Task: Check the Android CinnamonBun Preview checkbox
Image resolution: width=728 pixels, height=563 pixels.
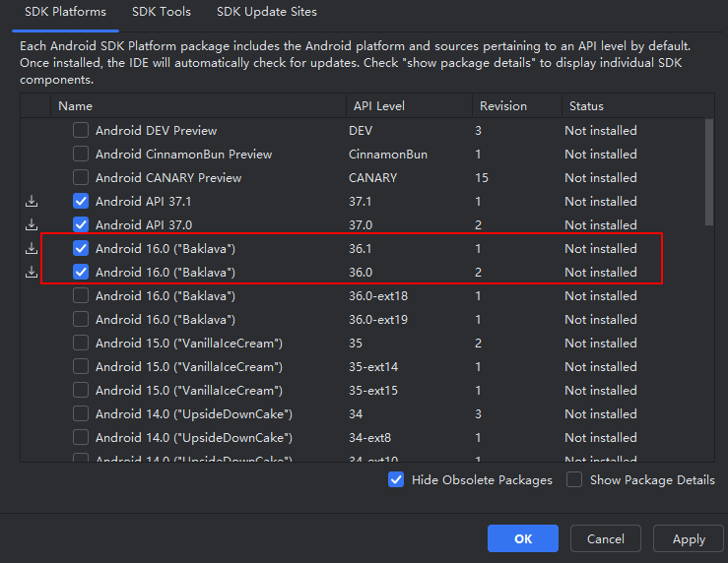Action: 81,154
